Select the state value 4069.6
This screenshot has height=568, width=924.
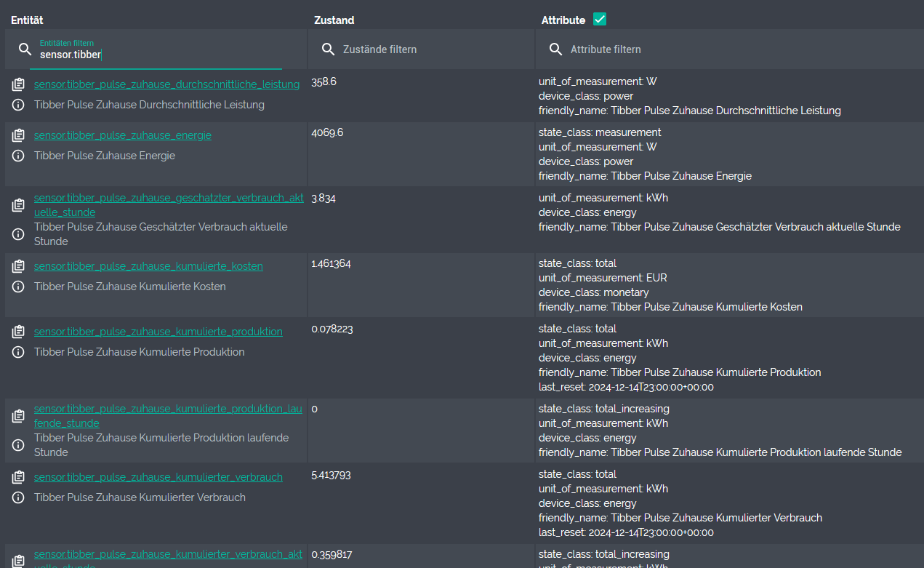(x=327, y=132)
